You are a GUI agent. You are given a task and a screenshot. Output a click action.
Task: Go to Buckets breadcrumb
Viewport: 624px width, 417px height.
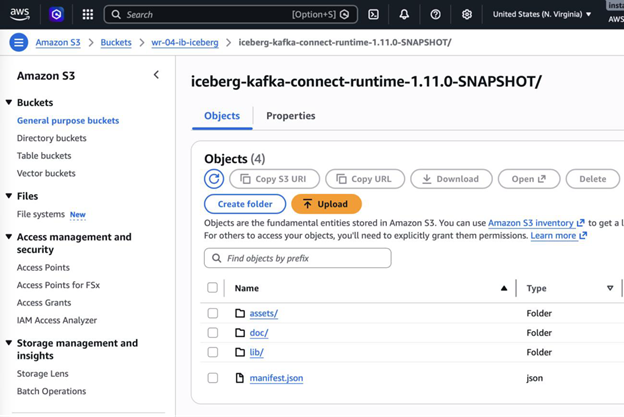tap(116, 43)
